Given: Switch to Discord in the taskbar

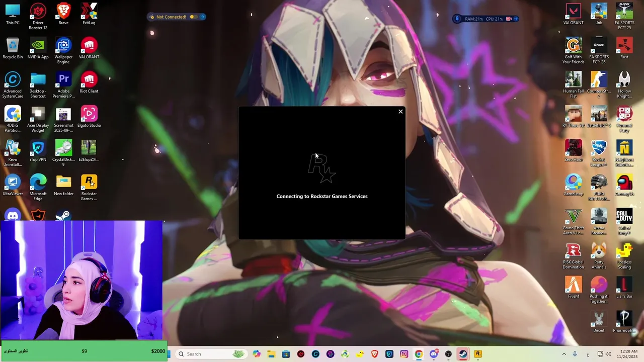Looking at the screenshot, I should pyautogui.click(x=434, y=354).
